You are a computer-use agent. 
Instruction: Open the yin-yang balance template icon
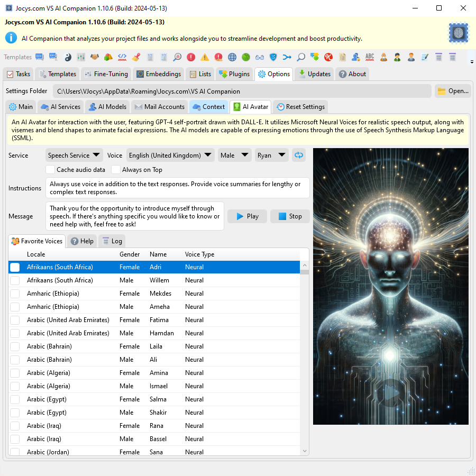click(66, 57)
